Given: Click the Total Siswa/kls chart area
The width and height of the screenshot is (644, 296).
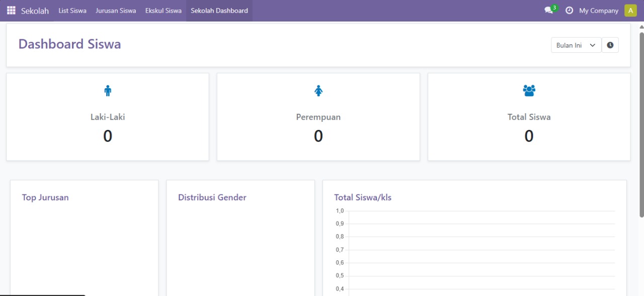Looking at the screenshot, I should 480,252.
